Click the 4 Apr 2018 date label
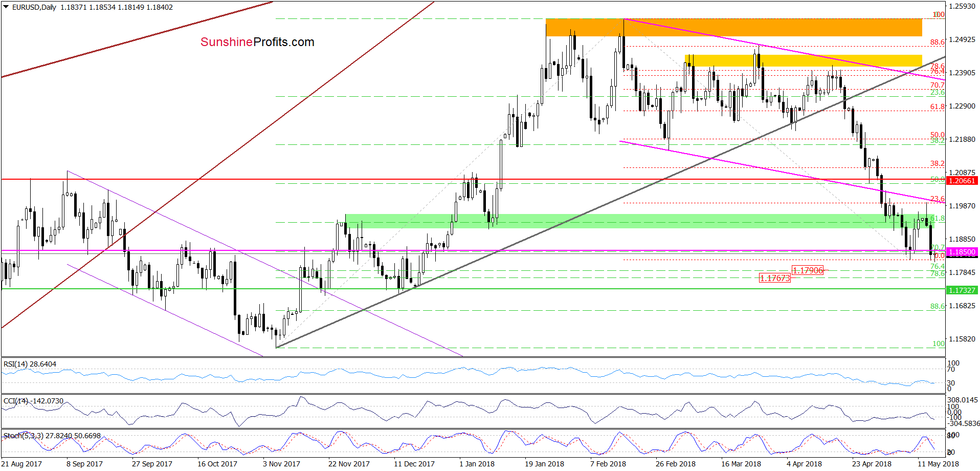 tap(805, 464)
